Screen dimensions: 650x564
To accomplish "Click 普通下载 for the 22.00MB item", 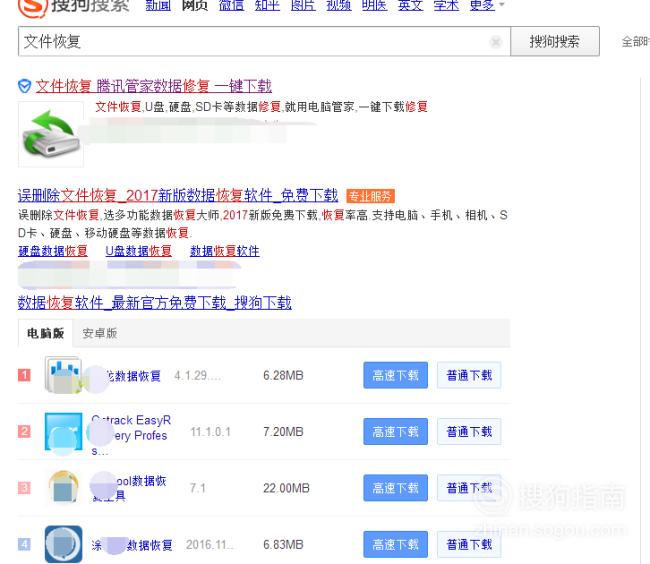I will point(469,488).
